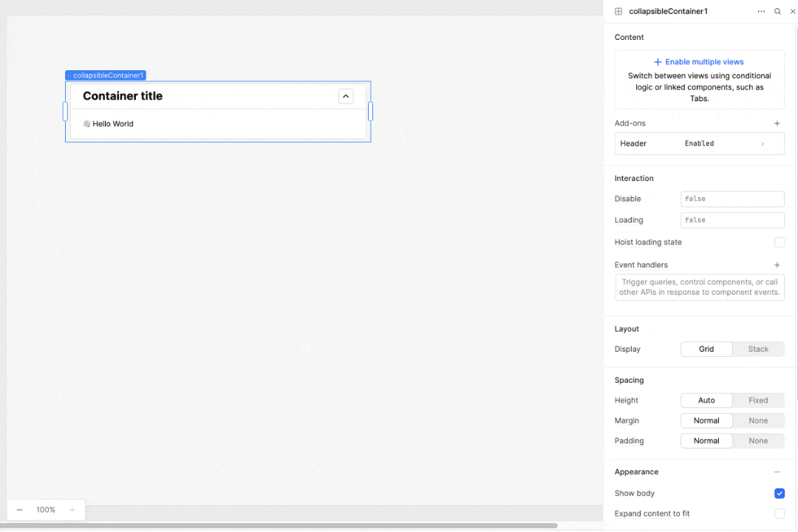This screenshot has width=798, height=532.
Task: Switch Display layout to Stack
Action: [758, 349]
